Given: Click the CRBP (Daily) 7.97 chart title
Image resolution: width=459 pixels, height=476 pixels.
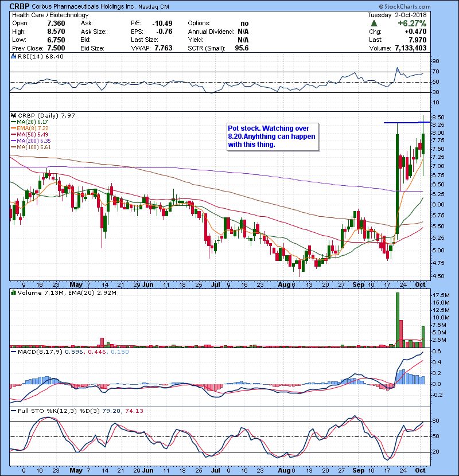Looking at the screenshot, I should click(x=46, y=115).
